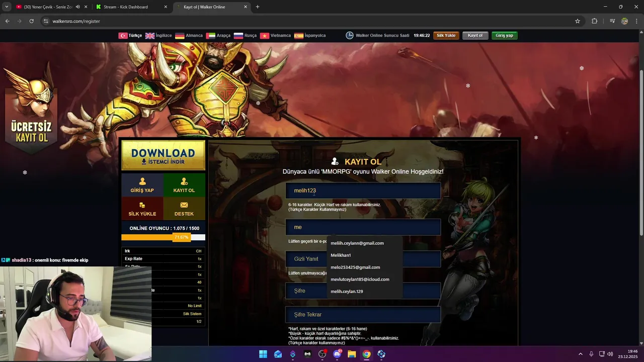
Task: Open a new browser tab
Action: click(258, 7)
